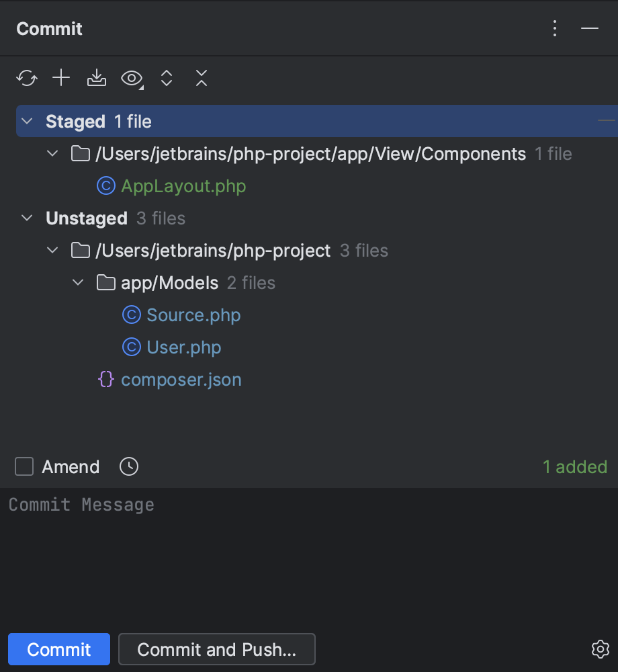Select AppLayout.php in the staged files
Screen dimensions: 618x672
tap(183, 185)
